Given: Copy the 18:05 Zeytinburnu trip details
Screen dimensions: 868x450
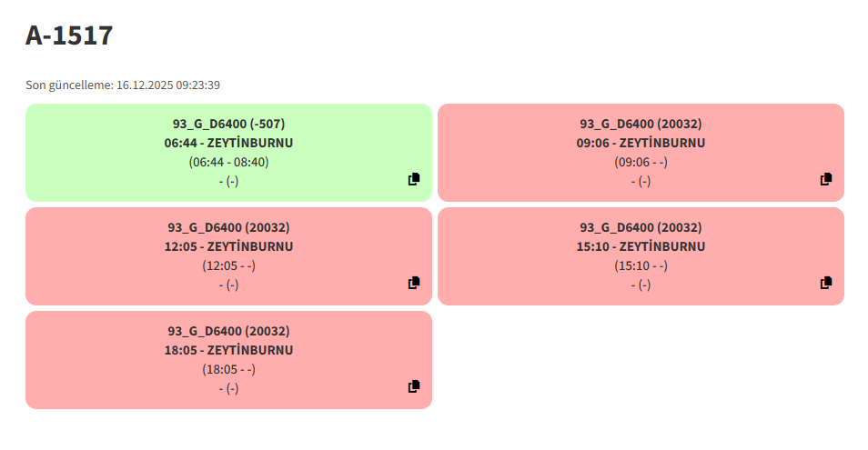Looking at the screenshot, I should (x=414, y=386).
